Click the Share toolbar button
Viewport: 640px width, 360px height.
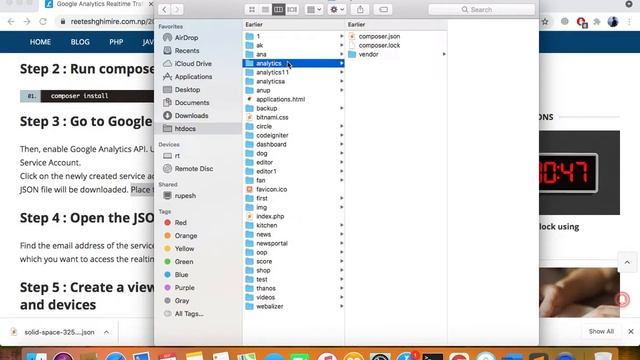click(360, 9)
